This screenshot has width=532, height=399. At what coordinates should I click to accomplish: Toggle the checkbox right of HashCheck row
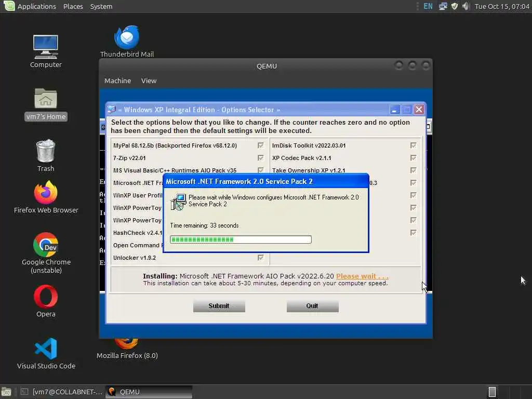413,233
